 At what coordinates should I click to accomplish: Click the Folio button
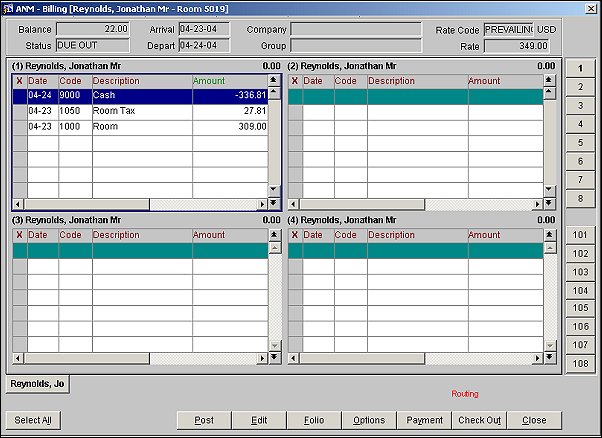(x=314, y=420)
